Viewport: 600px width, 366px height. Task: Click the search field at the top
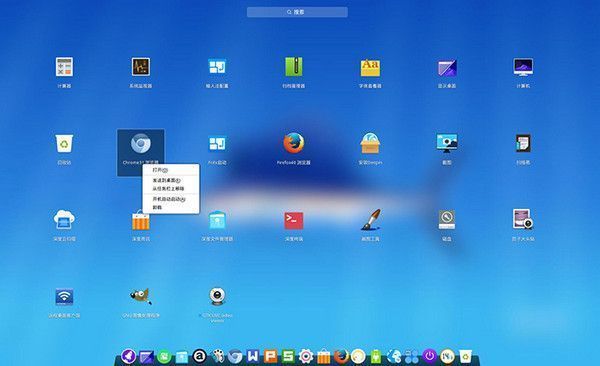click(297, 12)
